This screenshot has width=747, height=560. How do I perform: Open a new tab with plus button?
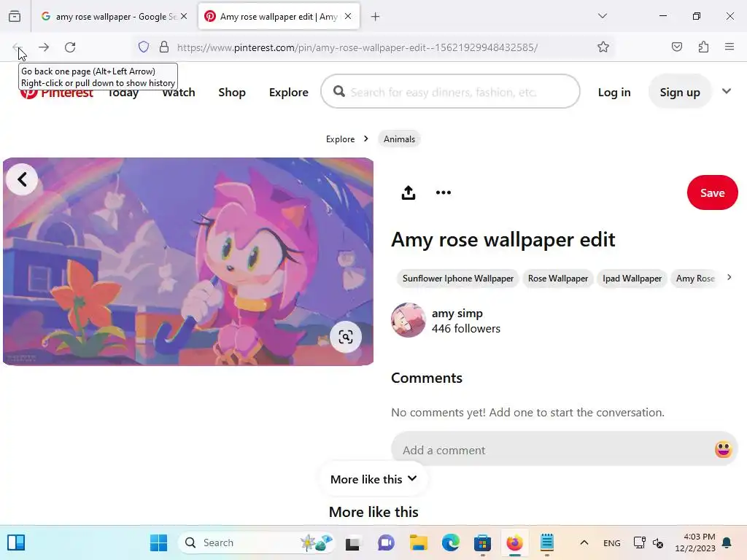[x=376, y=17]
